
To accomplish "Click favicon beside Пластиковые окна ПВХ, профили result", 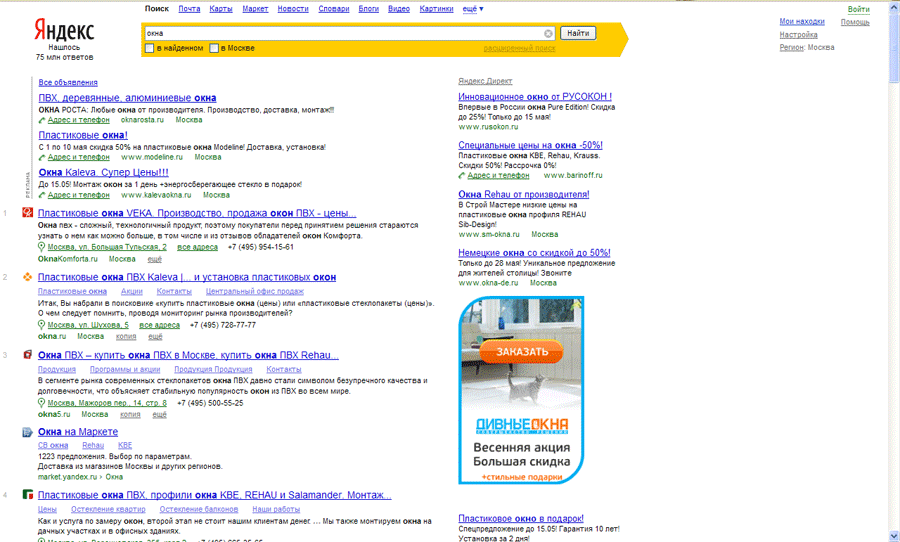I will tap(28, 494).
